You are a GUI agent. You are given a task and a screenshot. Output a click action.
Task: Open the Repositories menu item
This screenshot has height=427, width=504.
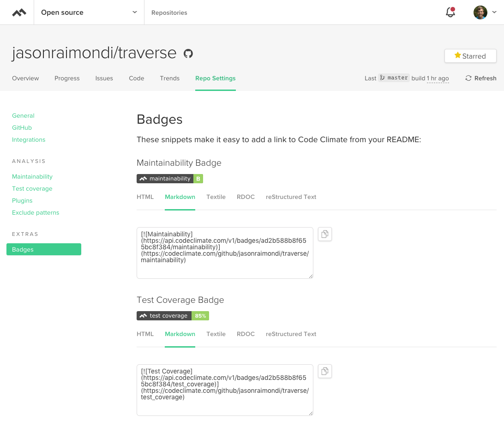[169, 12]
